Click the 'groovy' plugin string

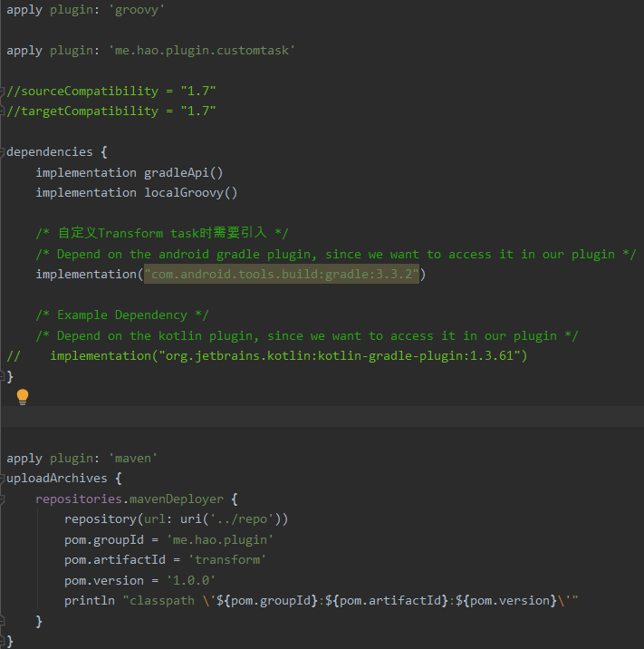(x=137, y=10)
